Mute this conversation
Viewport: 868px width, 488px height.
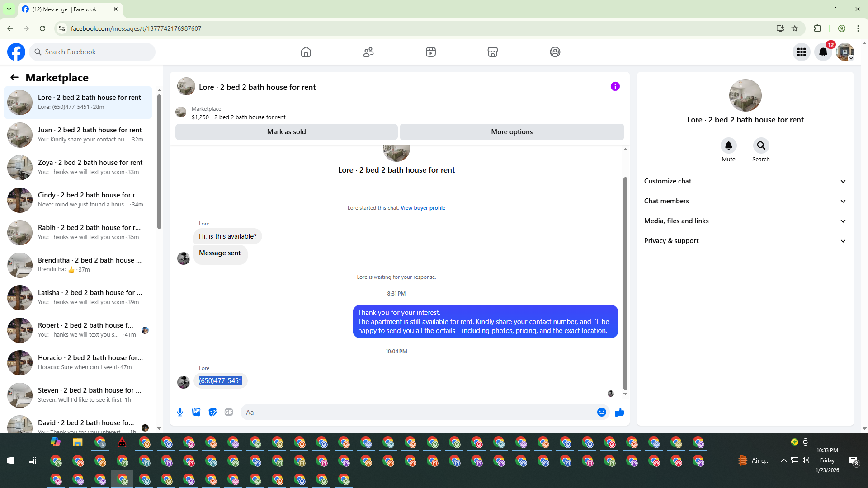point(728,145)
